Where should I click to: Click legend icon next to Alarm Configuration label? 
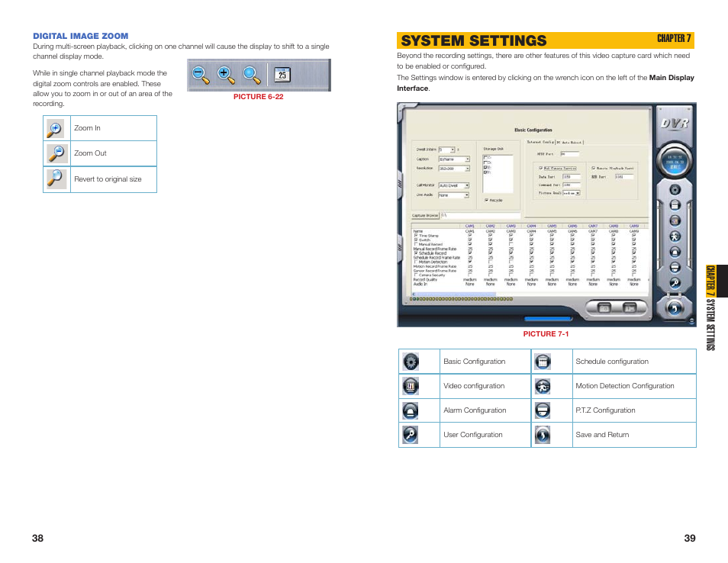pyautogui.click(x=411, y=410)
